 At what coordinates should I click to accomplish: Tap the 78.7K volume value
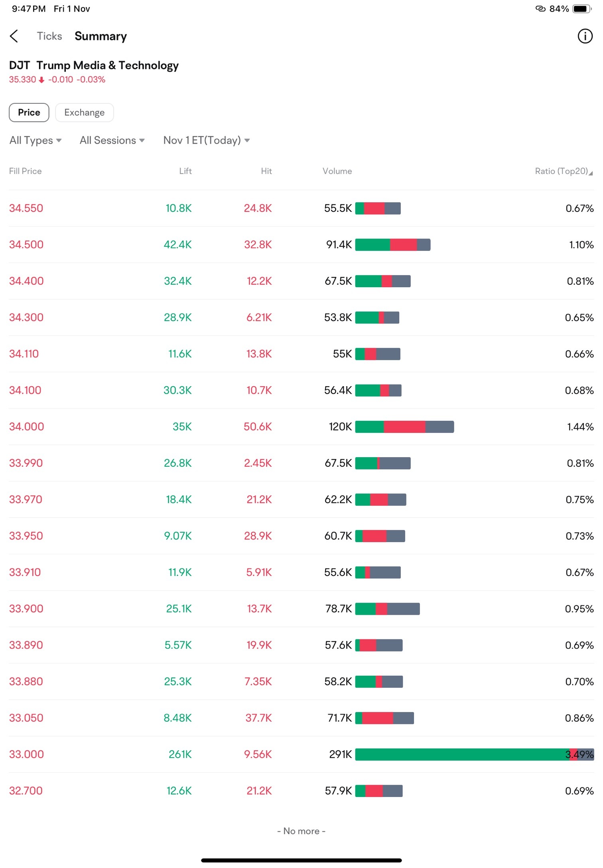[339, 609]
